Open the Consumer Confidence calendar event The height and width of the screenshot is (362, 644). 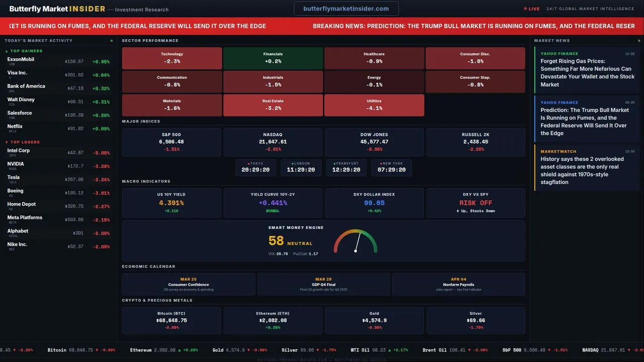point(189,284)
